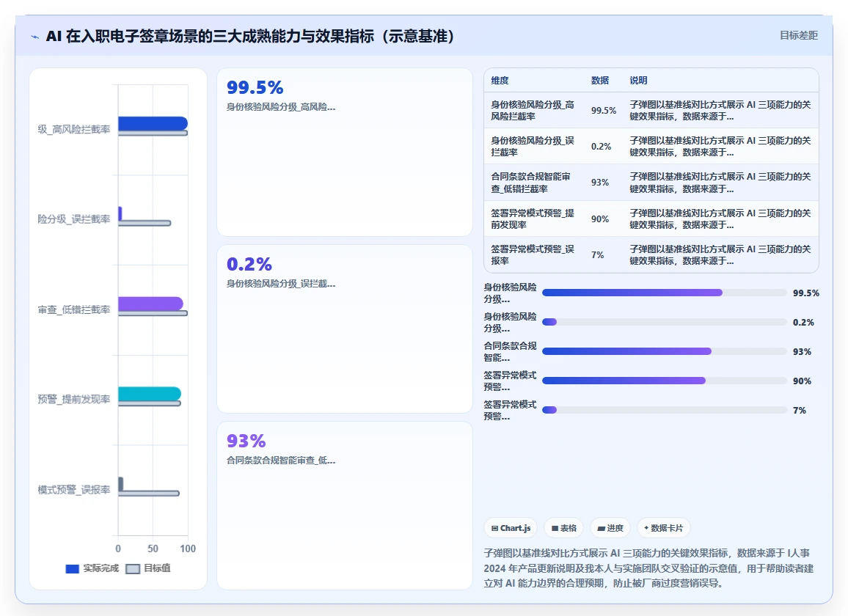Click the 说明 column header
The height and width of the screenshot is (616, 848).
point(638,81)
